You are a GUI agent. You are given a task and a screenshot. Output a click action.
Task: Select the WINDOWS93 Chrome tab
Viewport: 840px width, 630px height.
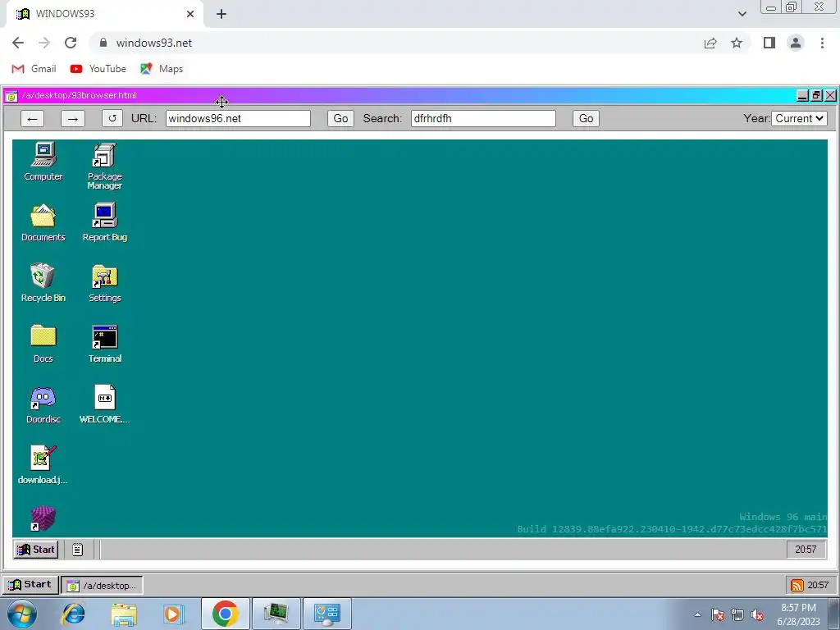point(104,14)
